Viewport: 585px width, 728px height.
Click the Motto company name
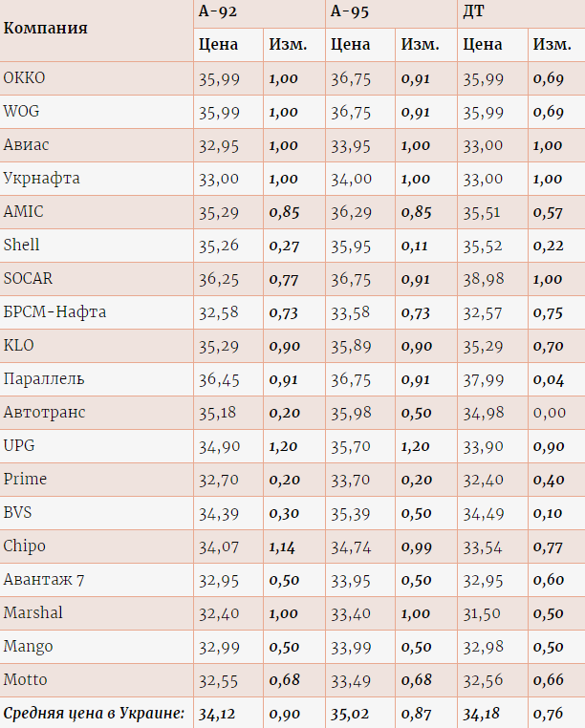click(x=26, y=680)
